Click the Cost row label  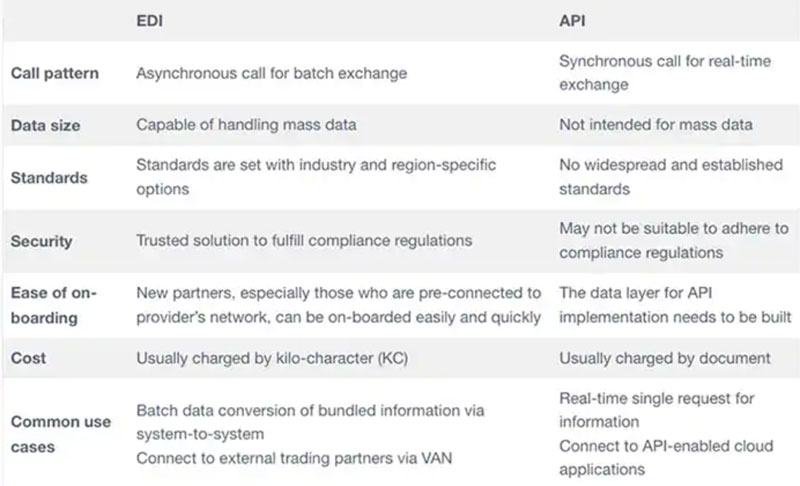coord(28,357)
